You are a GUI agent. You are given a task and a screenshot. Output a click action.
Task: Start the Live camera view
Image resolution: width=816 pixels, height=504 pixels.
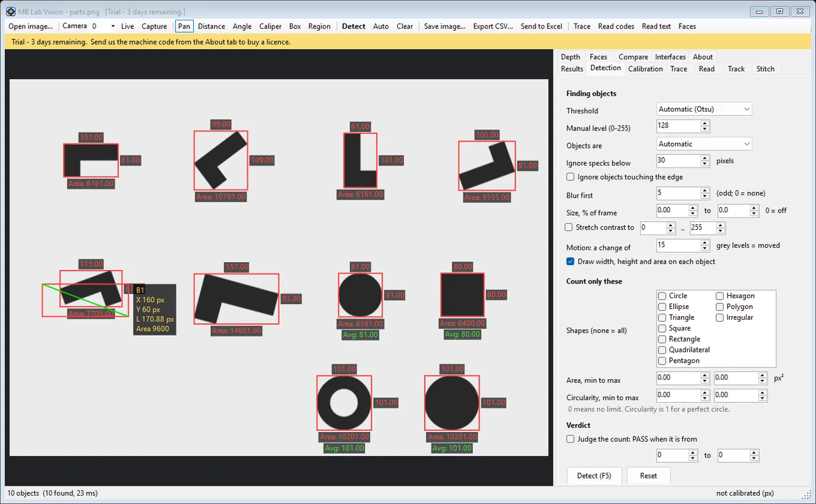click(x=127, y=26)
